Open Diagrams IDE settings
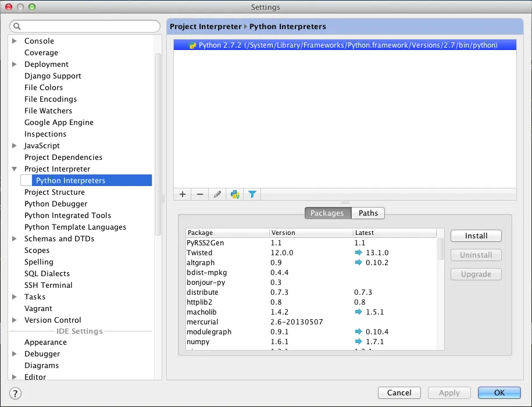The width and height of the screenshot is (532, 407). point(41,365)
